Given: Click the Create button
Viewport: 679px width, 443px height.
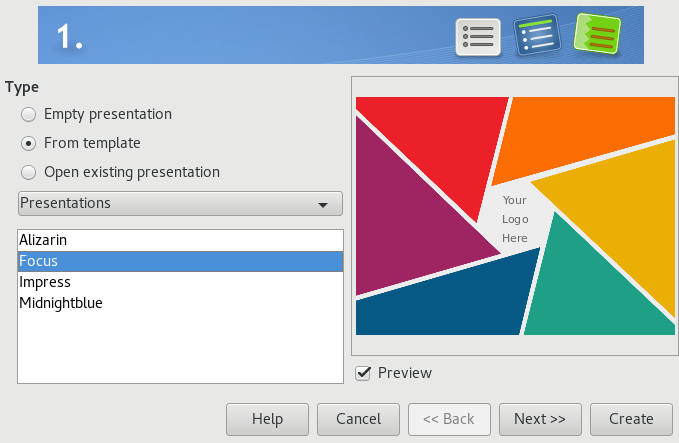Looking at the screenshot, I should 631,419.
